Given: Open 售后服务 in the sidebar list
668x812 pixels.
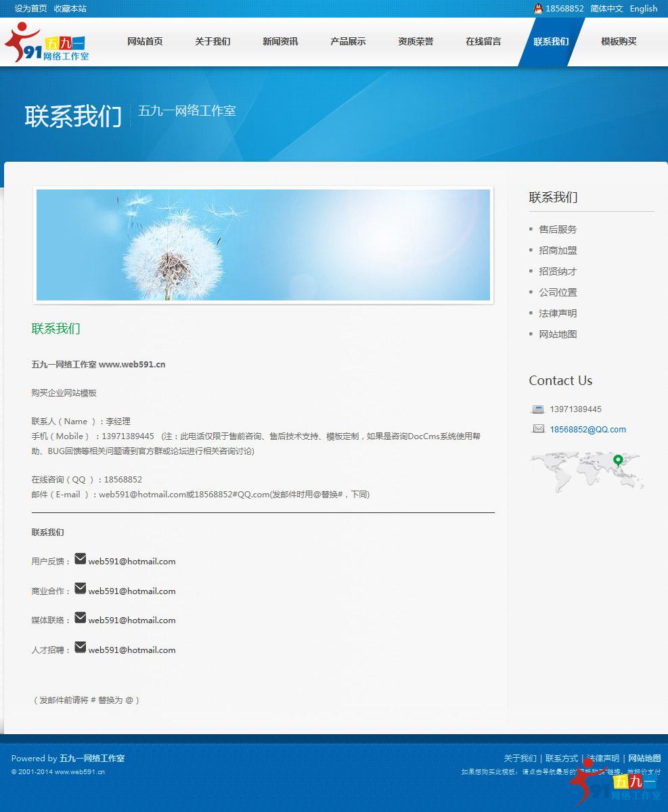Looking at the screenshot, I should pos(560,229).
